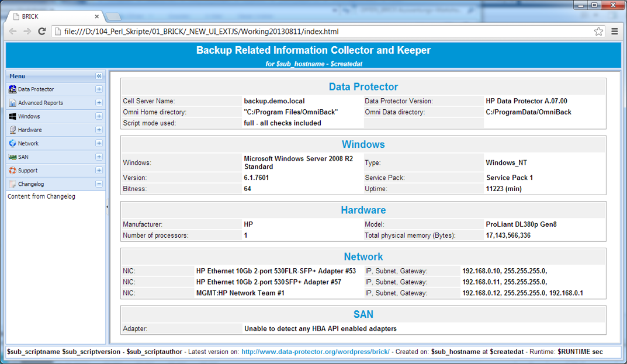Go forward with browser forward arrow
The height and width of the screenshot is (364, 627).
coord(27,31)
